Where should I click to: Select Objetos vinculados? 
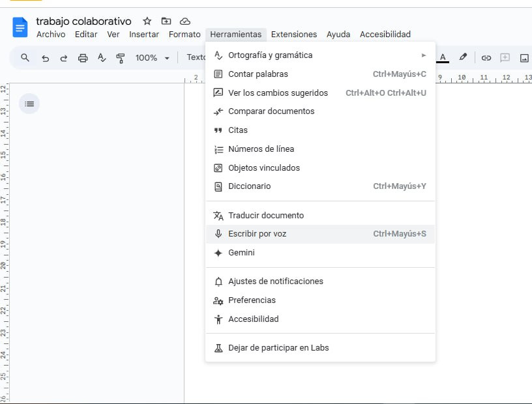coord(320,168)
